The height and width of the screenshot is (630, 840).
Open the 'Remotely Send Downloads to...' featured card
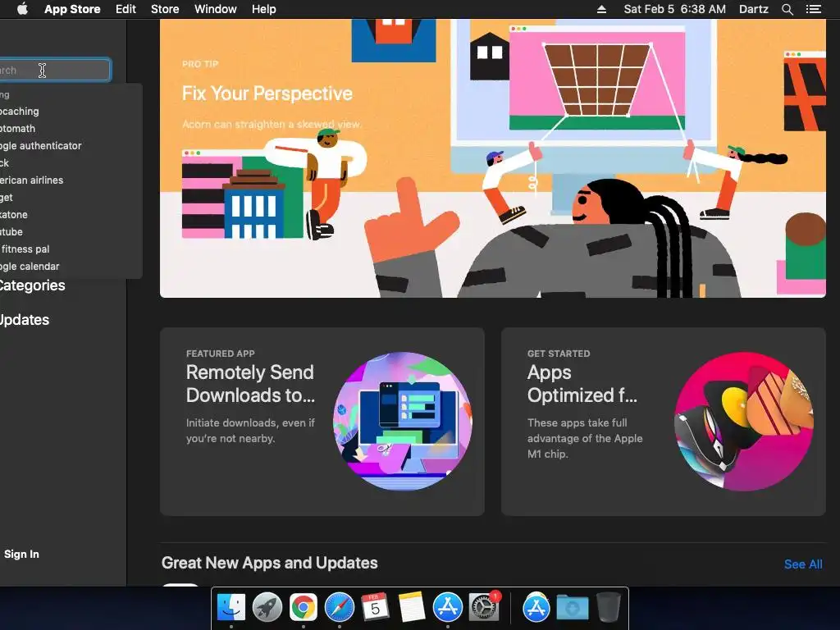322,422
